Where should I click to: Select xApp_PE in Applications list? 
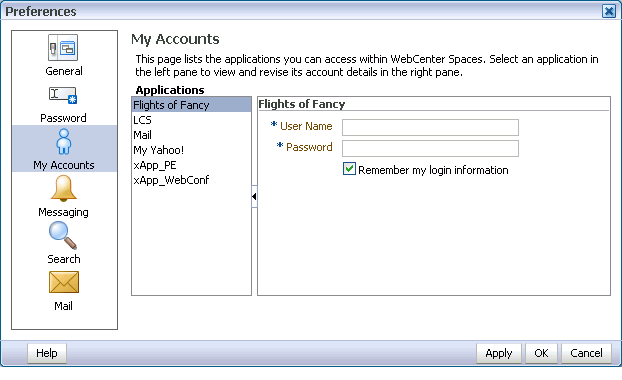tap(192, 165)
